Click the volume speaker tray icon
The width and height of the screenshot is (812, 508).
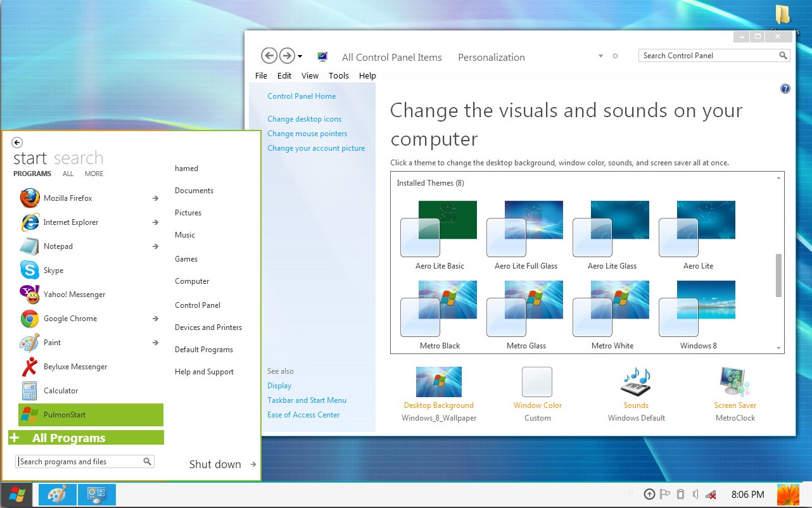695,495
